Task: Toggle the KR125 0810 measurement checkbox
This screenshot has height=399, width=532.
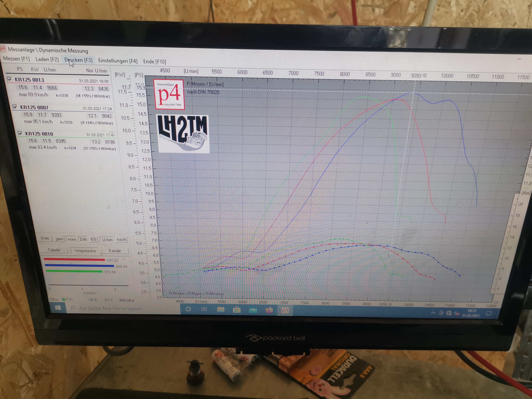Action: click(20, 133)
